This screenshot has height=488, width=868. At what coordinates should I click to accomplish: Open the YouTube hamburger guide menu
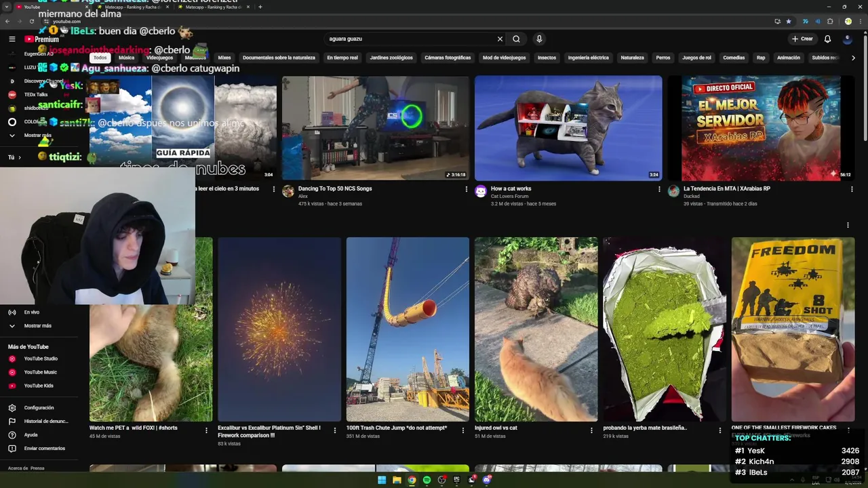pyautogui.click(x=12, y=39)
